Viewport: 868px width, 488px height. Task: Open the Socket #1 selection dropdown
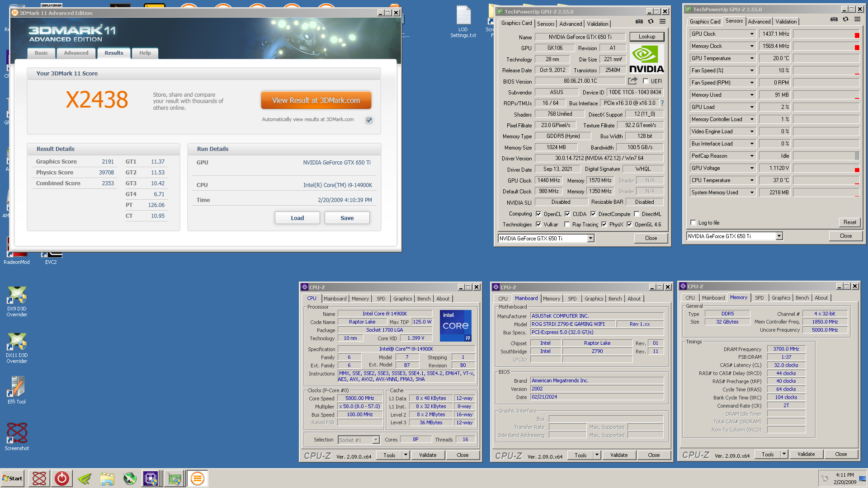pos(376,440)
